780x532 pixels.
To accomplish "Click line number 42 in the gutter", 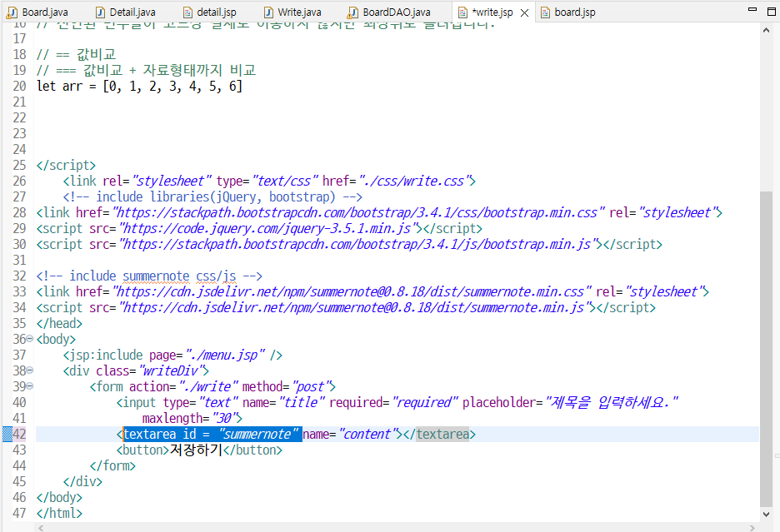I will [x=19, y=434].
